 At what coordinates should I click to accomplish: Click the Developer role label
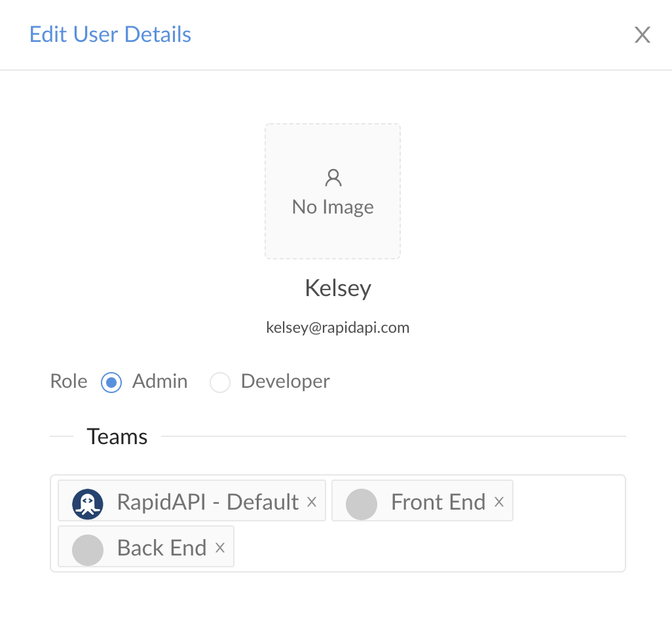click(x=286, y=381)
